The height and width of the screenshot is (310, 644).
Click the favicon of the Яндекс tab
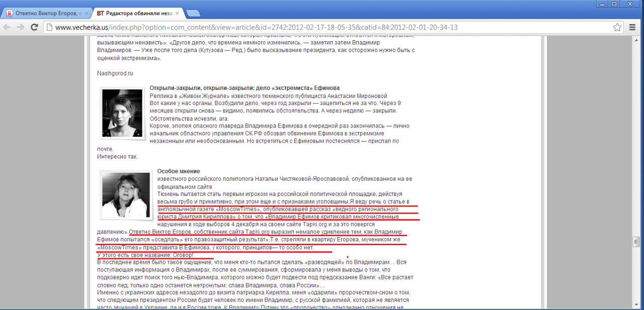(10, 13)
